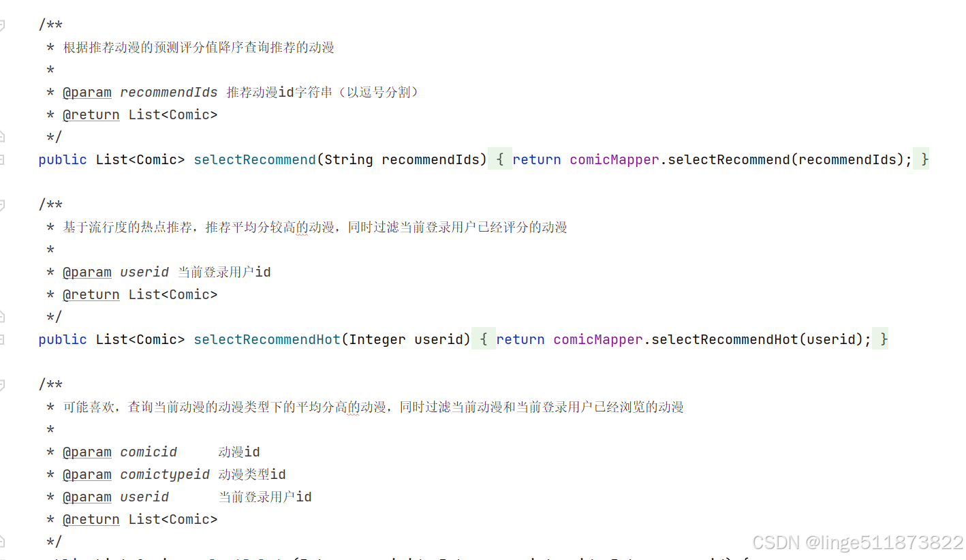
Task: Click the 动漫id description after comicid
Action: coord(239,452)
